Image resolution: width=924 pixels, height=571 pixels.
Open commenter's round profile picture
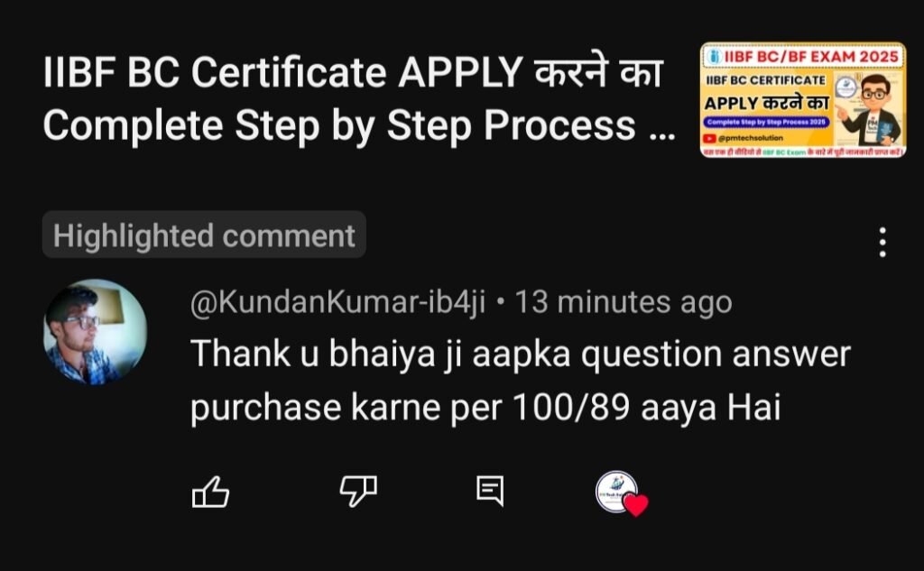pos(96,332)
